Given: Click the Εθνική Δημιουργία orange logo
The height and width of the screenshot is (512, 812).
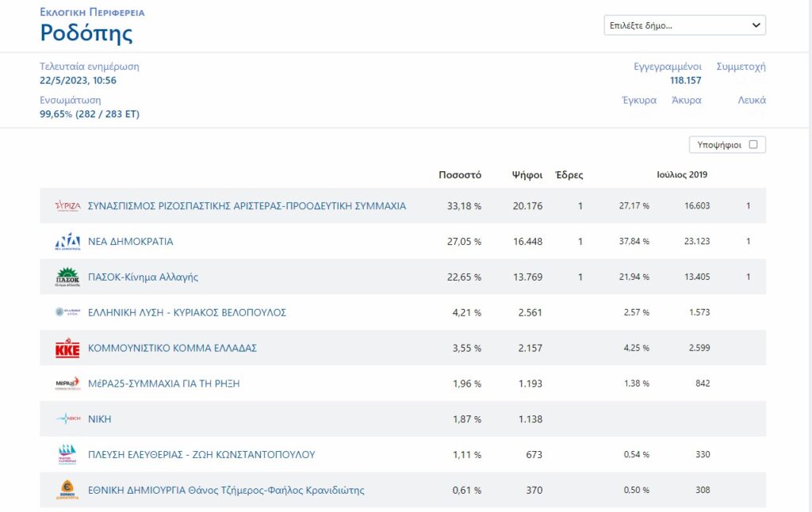Looking at the screenshot, I should (67, 491).
